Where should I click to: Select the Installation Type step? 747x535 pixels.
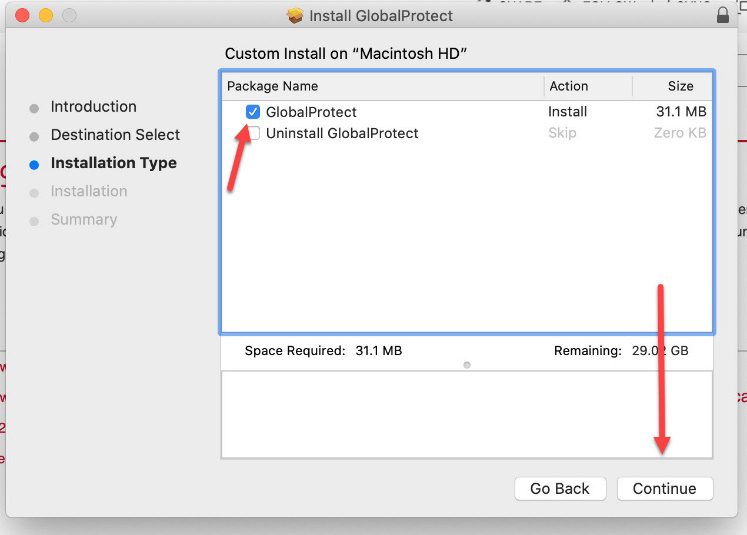114,163
